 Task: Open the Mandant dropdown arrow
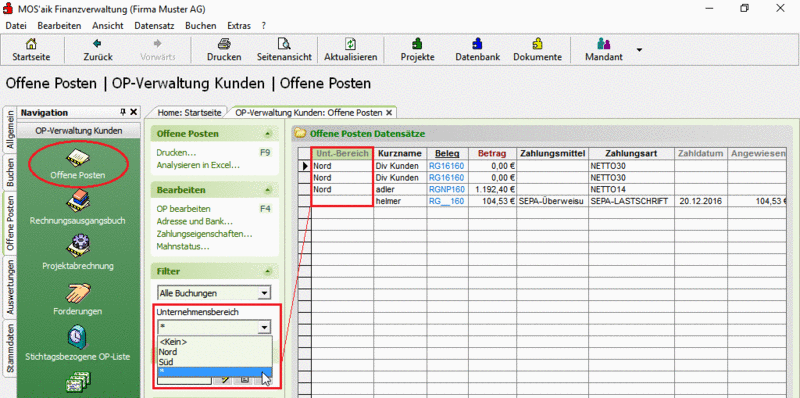(x=639, y=50)
